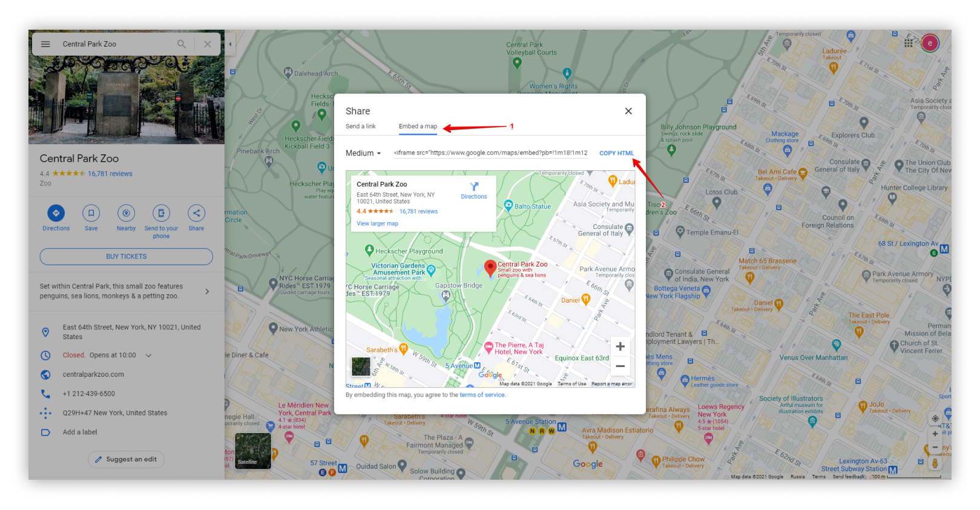Click the Nearby icon
This screenshot has height=510, width=980.
[x=126, y=213]
